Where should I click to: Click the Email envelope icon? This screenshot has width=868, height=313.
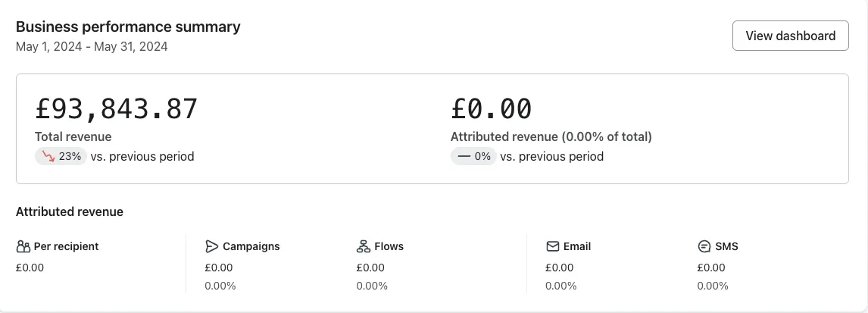[x=552, y=246]
